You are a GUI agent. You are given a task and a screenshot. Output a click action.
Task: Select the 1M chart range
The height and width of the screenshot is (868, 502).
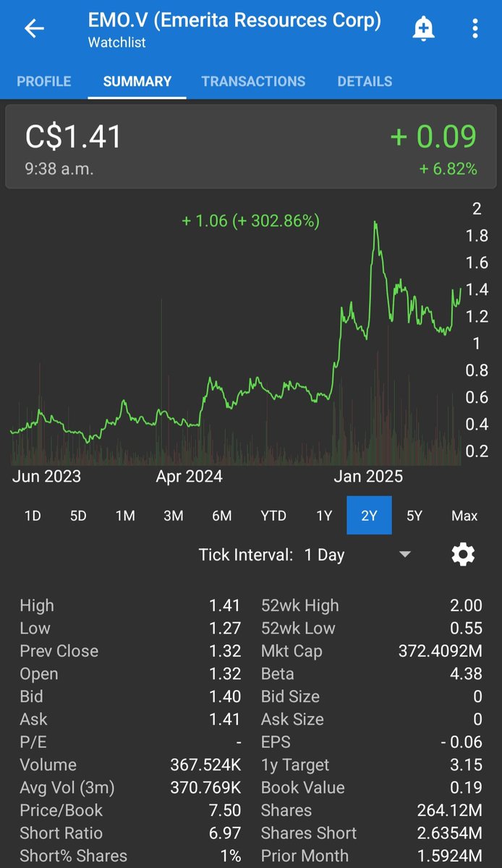point(125,516)
